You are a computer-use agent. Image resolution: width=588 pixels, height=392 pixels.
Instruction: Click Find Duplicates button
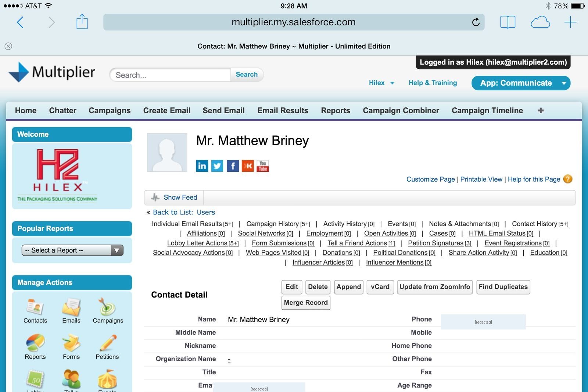pyautogui.click(x=503, y=287)
